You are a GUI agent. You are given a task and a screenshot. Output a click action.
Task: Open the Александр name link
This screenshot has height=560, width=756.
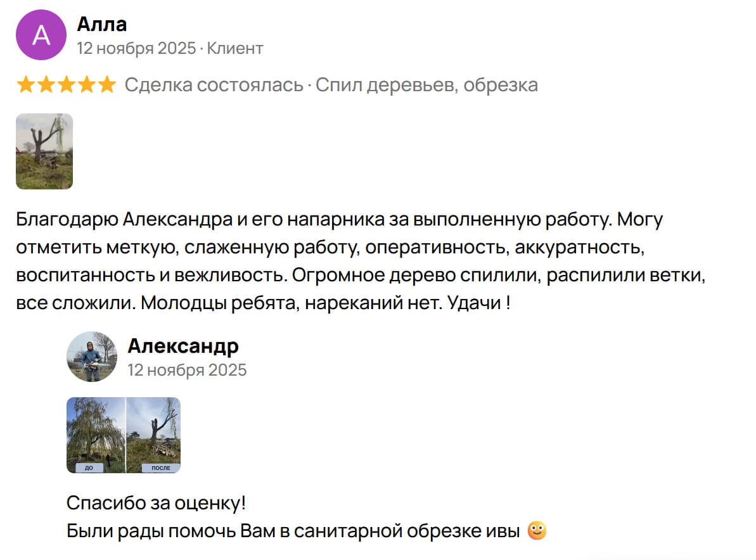[x=183, y=346]
